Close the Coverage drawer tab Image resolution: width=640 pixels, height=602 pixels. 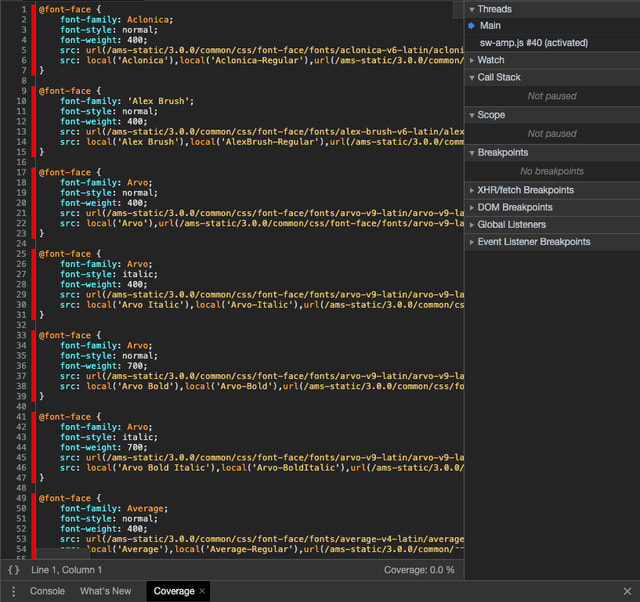[x=202, y=591]
